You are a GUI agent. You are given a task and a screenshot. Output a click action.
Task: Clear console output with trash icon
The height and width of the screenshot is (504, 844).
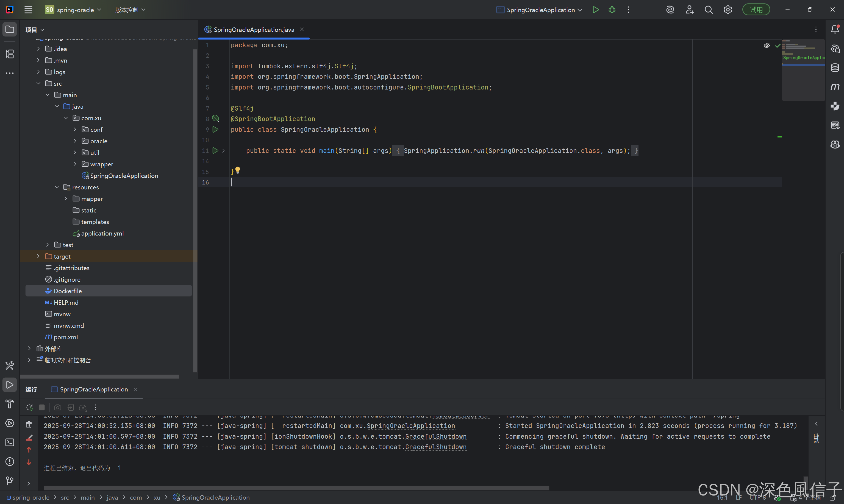pos(29,424)
